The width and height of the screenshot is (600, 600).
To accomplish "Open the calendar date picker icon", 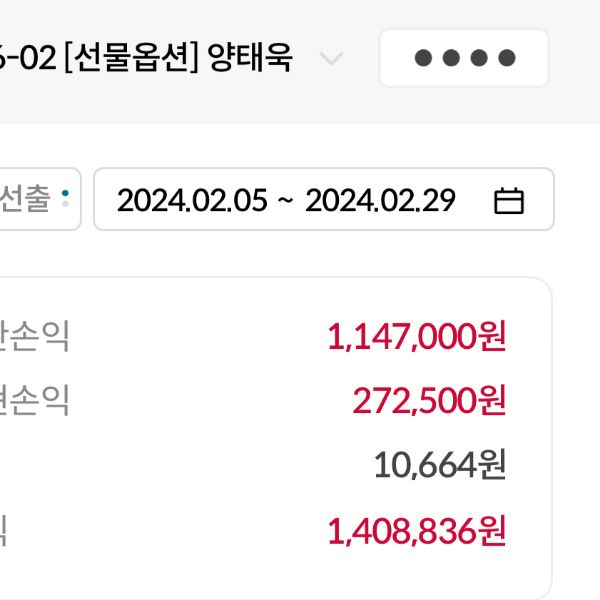I will pyautogui.click(x=509, y=201).
